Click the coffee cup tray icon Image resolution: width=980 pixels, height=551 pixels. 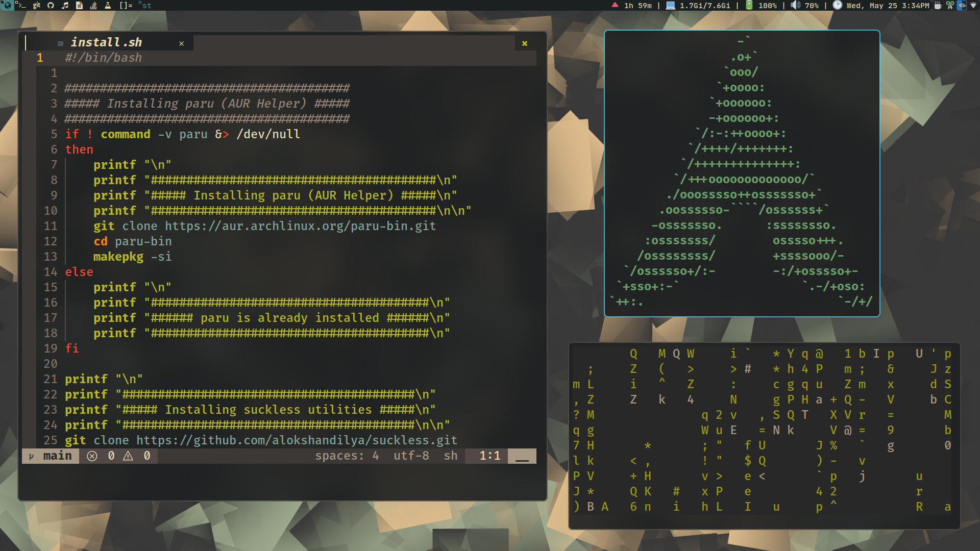pos(938,5)
